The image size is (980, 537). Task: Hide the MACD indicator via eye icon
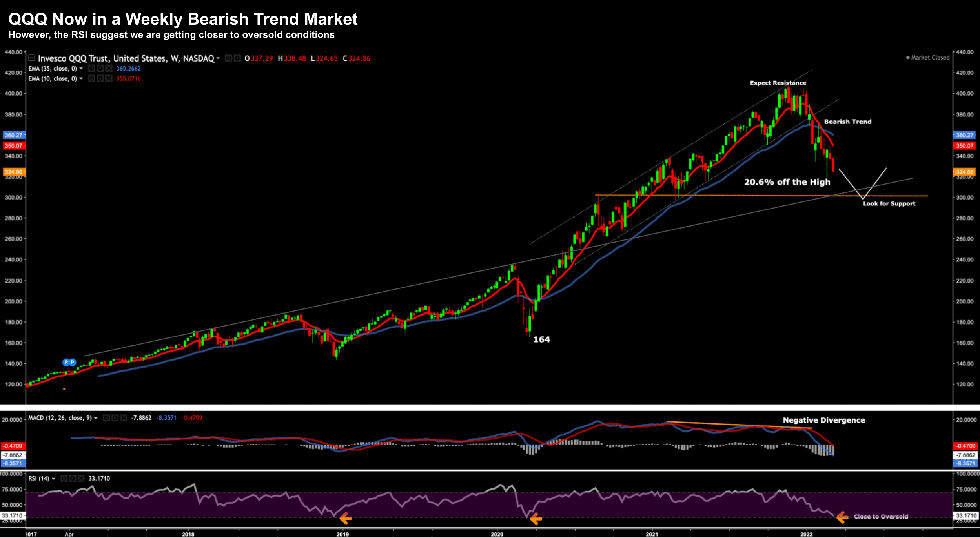[106, 418]
